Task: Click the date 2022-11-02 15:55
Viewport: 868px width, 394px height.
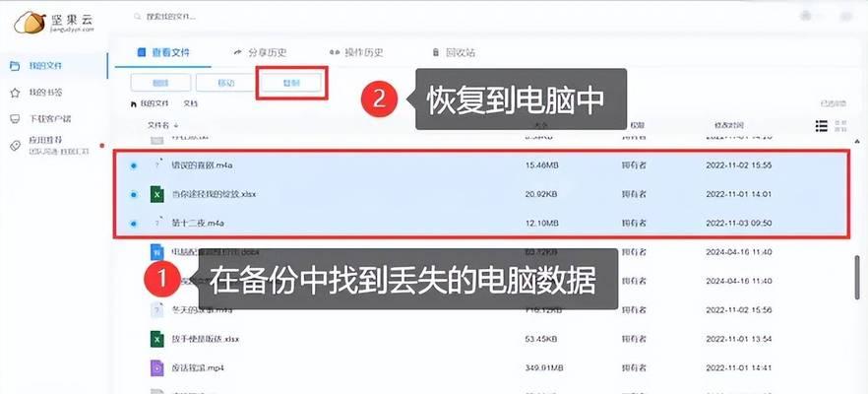Action: tap(738, 165)
